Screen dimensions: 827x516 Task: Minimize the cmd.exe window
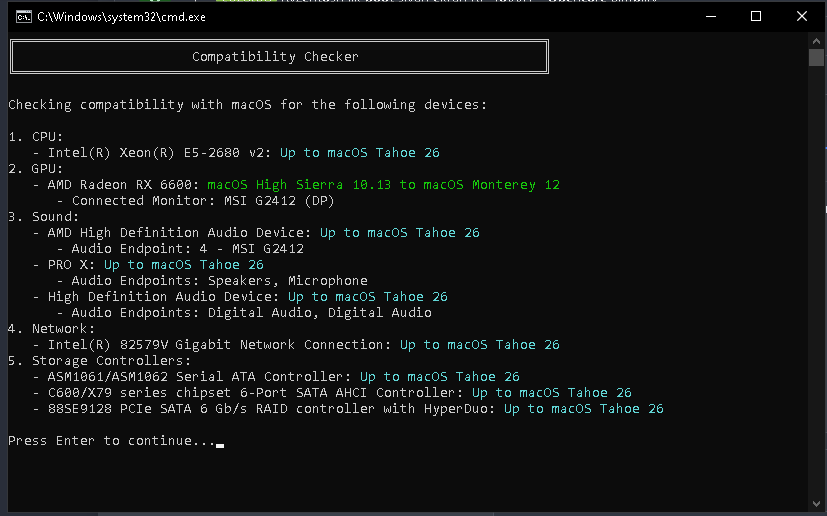[x=711, y=16]
